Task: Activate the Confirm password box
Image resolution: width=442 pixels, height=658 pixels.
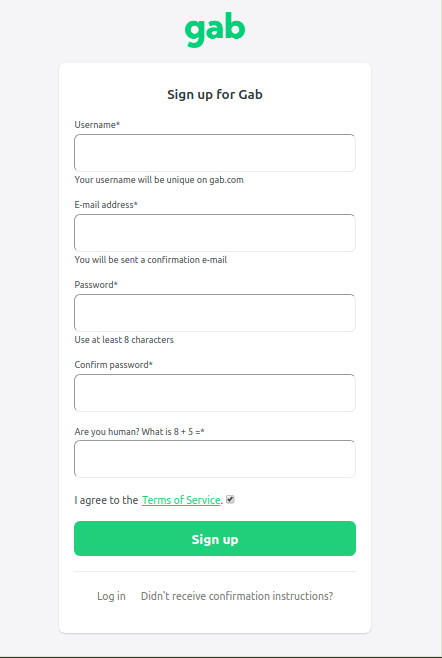Action: coord(215,393)
